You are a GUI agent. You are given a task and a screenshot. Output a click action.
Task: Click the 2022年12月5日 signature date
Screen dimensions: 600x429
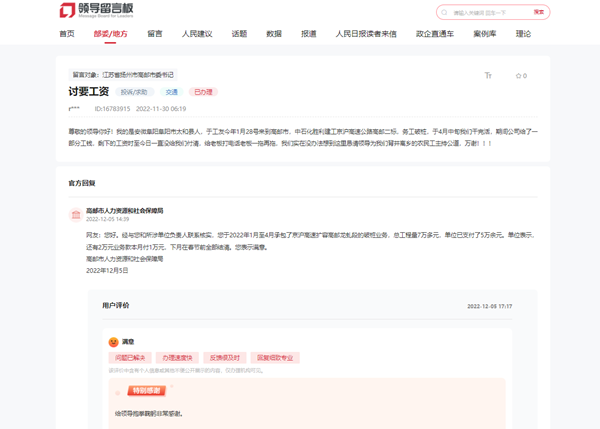(107, 271)
